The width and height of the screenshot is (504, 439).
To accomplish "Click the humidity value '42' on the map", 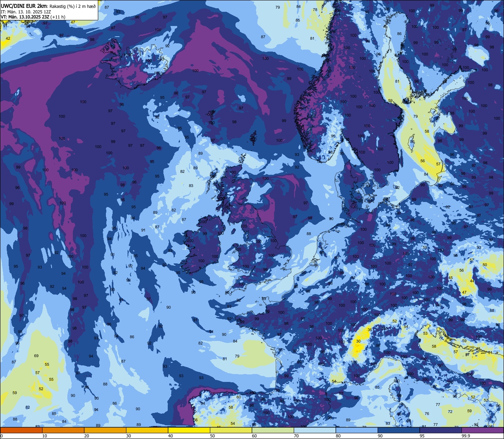I will (8, 39).
